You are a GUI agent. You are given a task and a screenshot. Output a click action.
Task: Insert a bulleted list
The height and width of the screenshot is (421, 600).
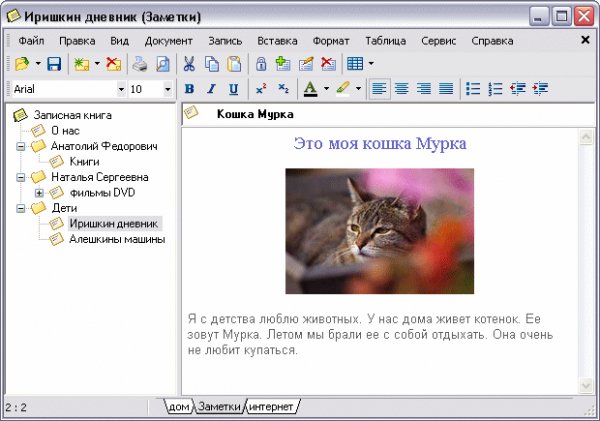point(474,89)
